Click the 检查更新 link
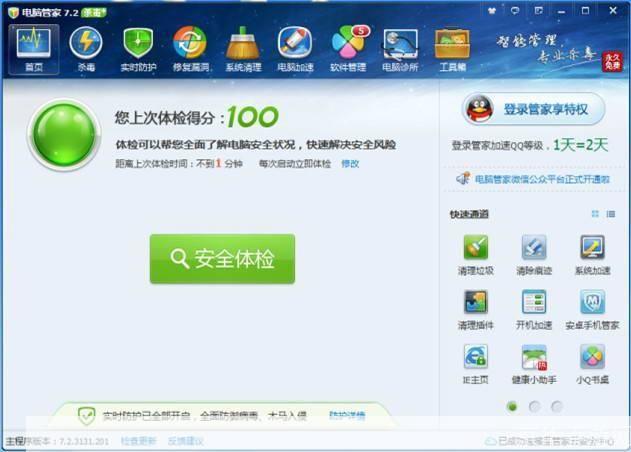This screenshot has width=631, height=452. coord(138,441)
